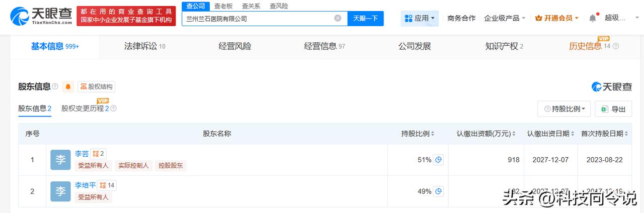The width and height of the screenshot is (644, 213).
Task: Click 受益所有人 tag on 李培平 row
Action: pyautogui.click(x=93, y=197)
